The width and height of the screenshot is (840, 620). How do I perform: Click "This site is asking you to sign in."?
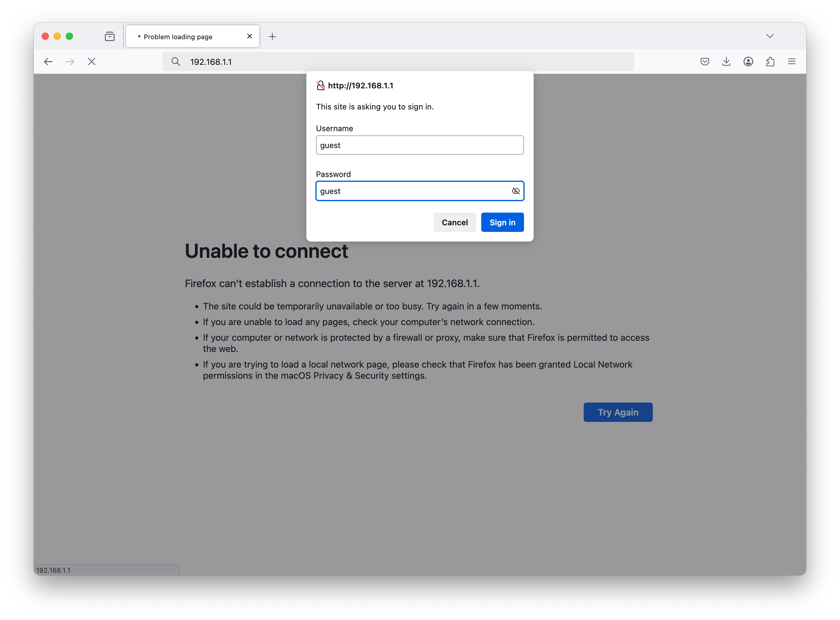[375, 107]
